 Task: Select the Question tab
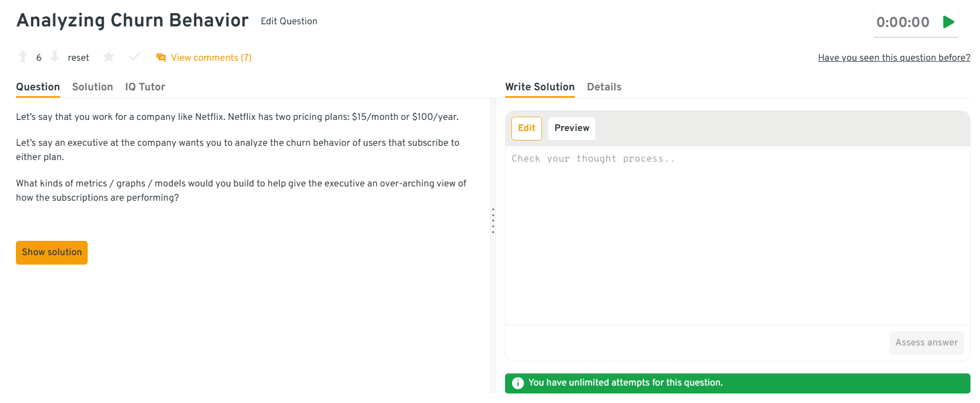point(38,87)
